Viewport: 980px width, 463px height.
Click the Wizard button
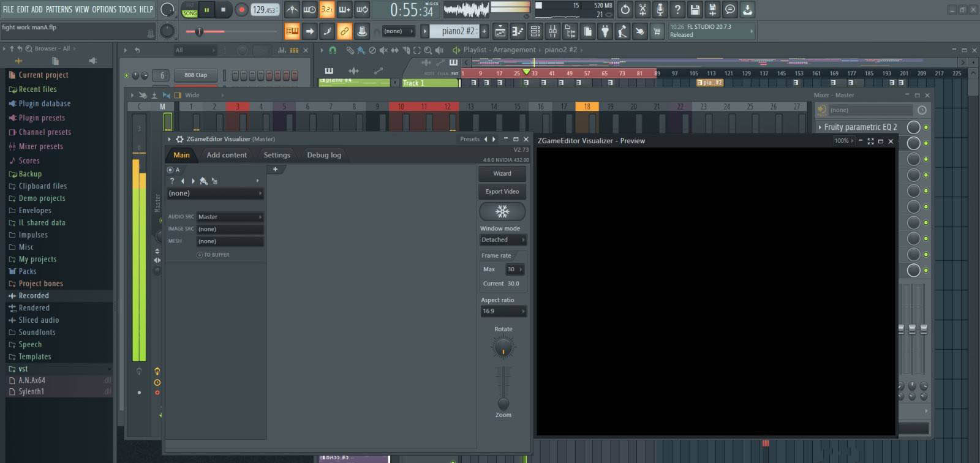click(x=502, y=173)
